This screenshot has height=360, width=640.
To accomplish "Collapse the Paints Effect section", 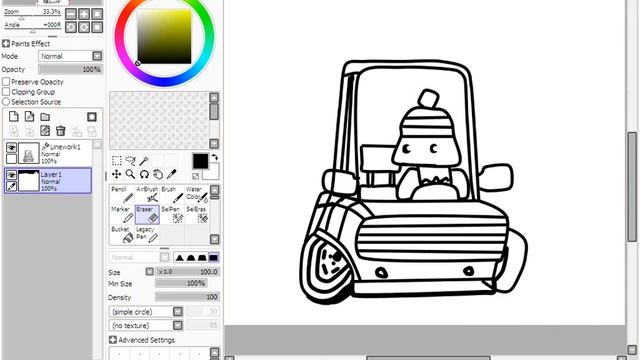I will [6, 44].
